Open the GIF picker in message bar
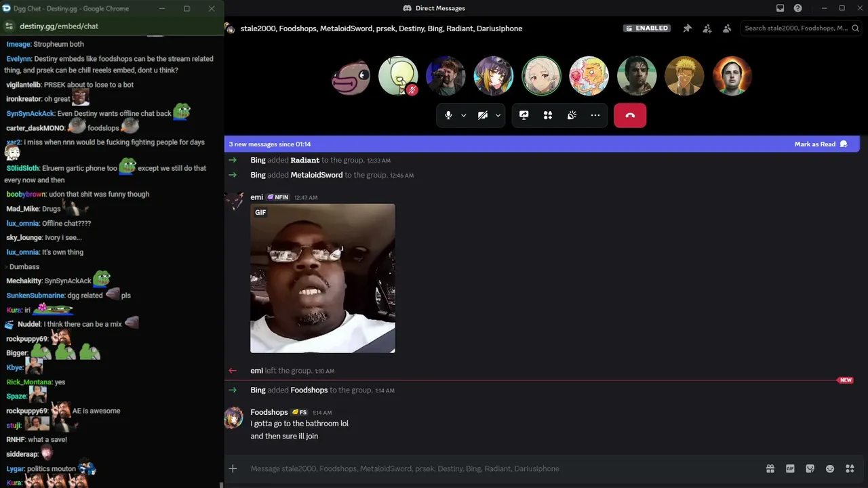868x488 pixels. click(790, 468)
